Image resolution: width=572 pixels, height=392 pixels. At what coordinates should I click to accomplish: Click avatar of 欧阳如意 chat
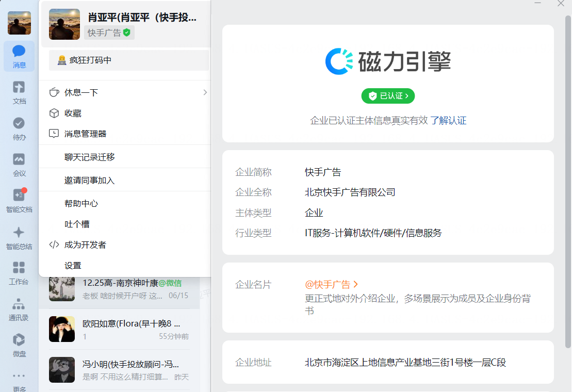click(62, 329)
